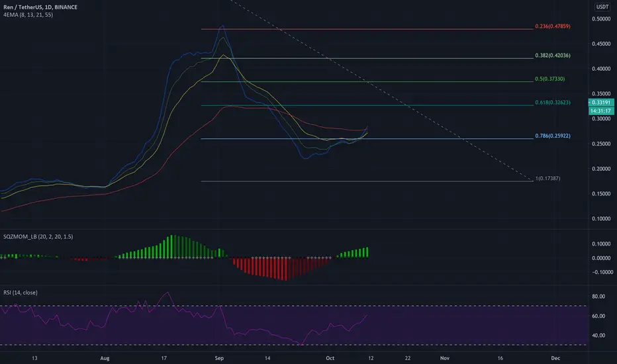This screenshot has height=364, width=617.
Task: Click the 40.00 RSI axis label
Action: tap(598, 336)
